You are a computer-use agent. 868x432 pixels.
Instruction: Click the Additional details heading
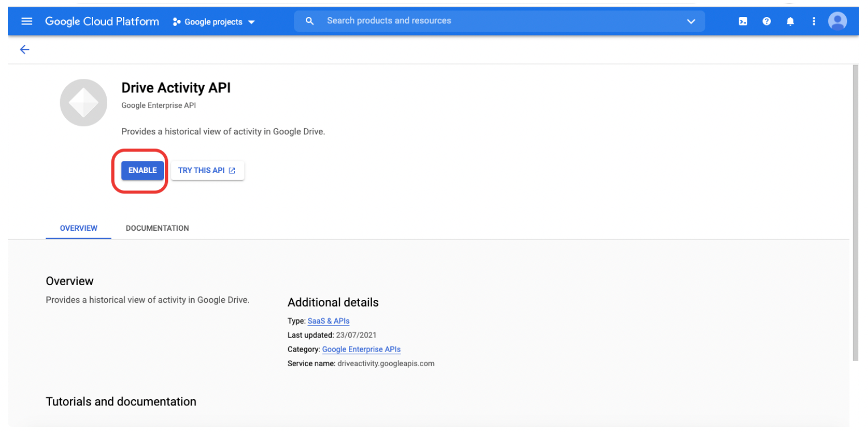point(333,302)
